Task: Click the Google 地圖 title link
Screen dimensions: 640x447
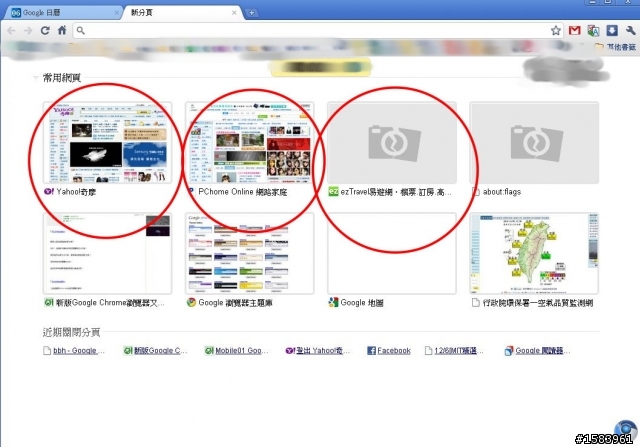Action: 362,302
